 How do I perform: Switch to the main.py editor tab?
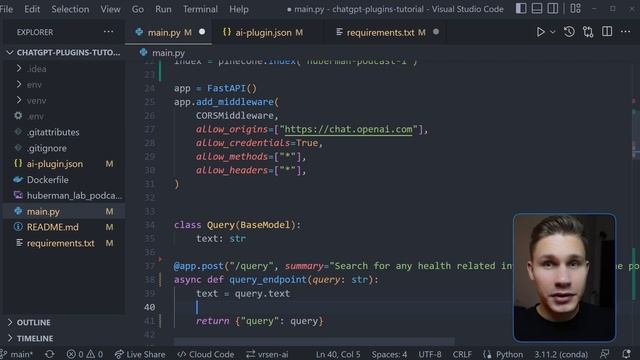click(169, 32)
